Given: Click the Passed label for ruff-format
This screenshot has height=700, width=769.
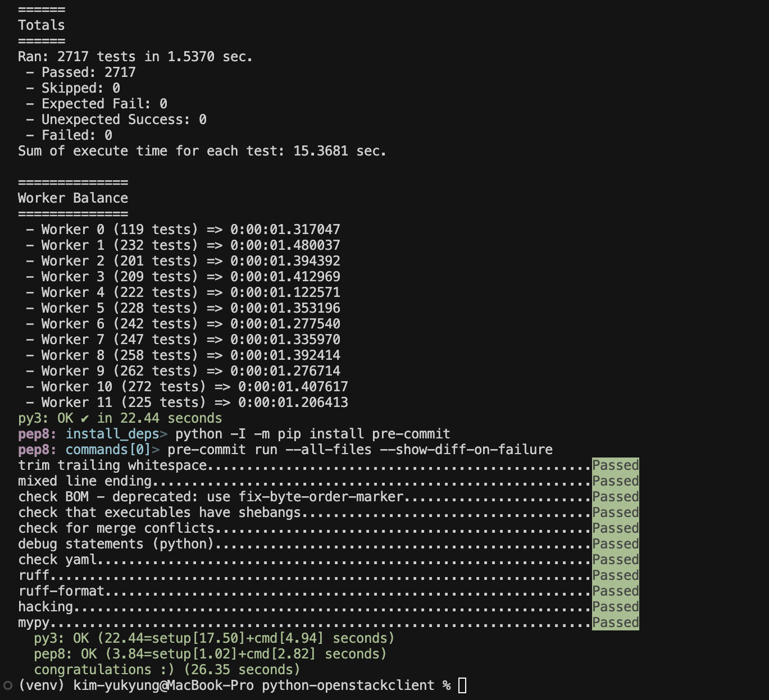Looking at the screenshot, I should [x=615, y=591].
